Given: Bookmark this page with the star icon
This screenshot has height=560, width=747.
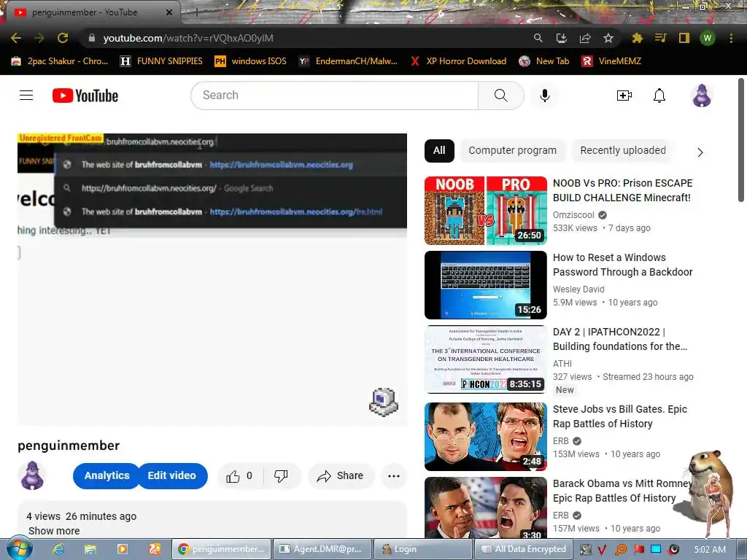Looking at the screenshot, I should coord(608,38).
